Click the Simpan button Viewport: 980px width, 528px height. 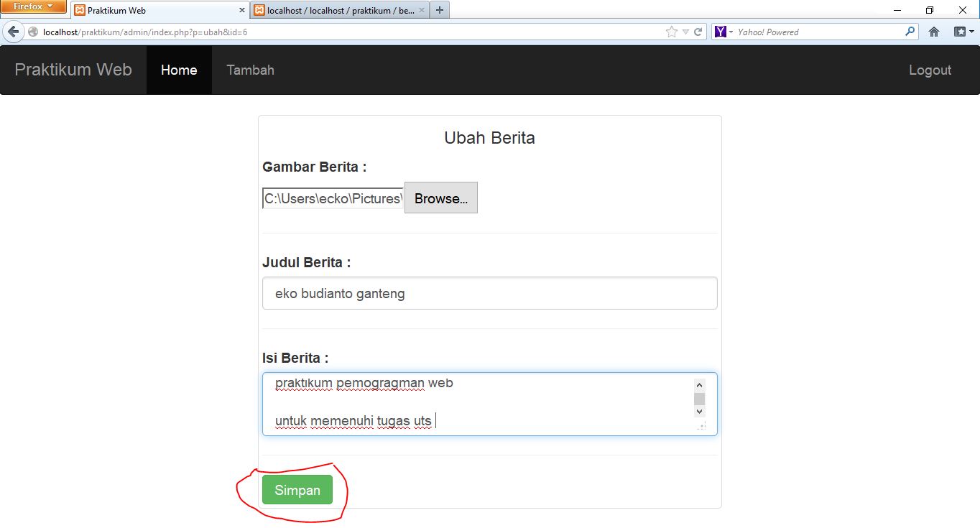coord(297,490)
